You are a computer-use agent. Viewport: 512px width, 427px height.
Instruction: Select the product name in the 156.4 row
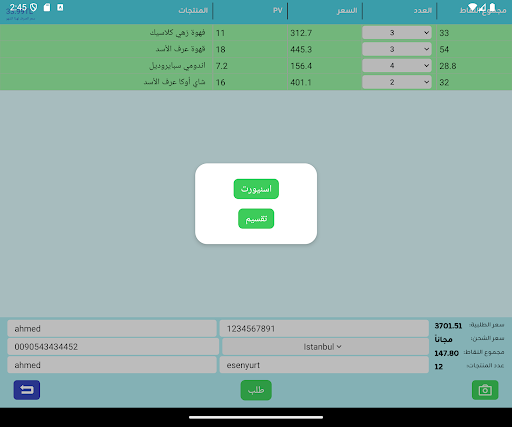tap(177, 65)
